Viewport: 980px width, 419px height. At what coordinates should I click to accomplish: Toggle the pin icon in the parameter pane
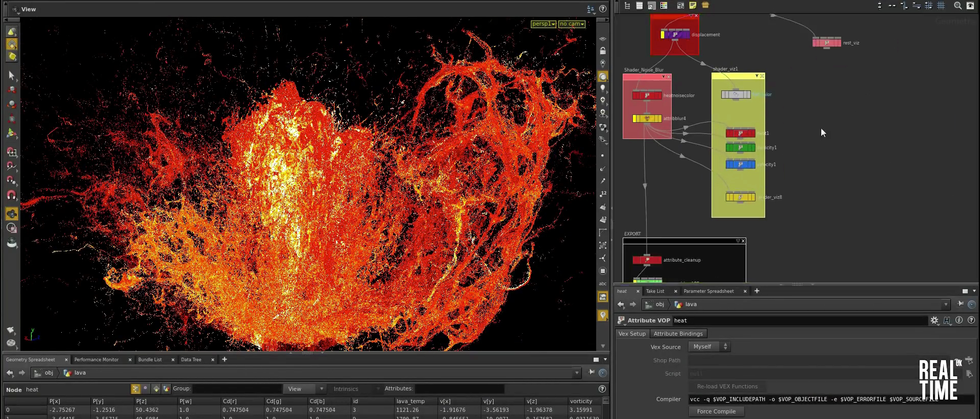coord(961,304)
